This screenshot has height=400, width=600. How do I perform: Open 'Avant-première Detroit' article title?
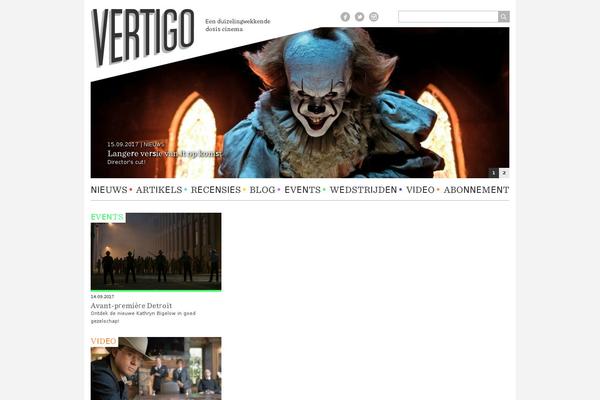coord(131,305)
